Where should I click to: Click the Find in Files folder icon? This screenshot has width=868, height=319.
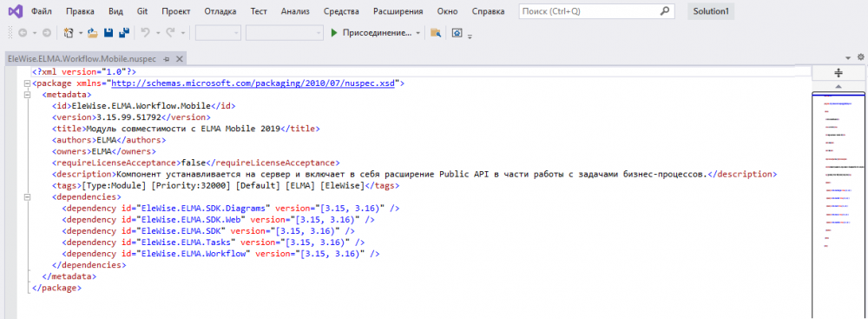436,33
